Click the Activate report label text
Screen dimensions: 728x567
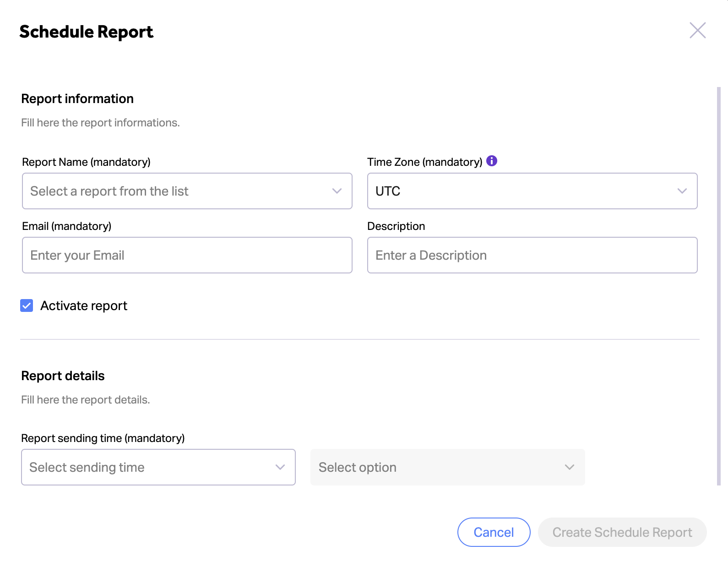84,305
